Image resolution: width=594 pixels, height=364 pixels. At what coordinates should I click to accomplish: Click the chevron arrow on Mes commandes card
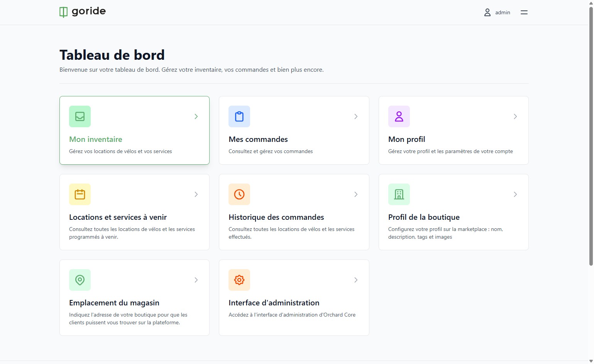tap(356, 116)
